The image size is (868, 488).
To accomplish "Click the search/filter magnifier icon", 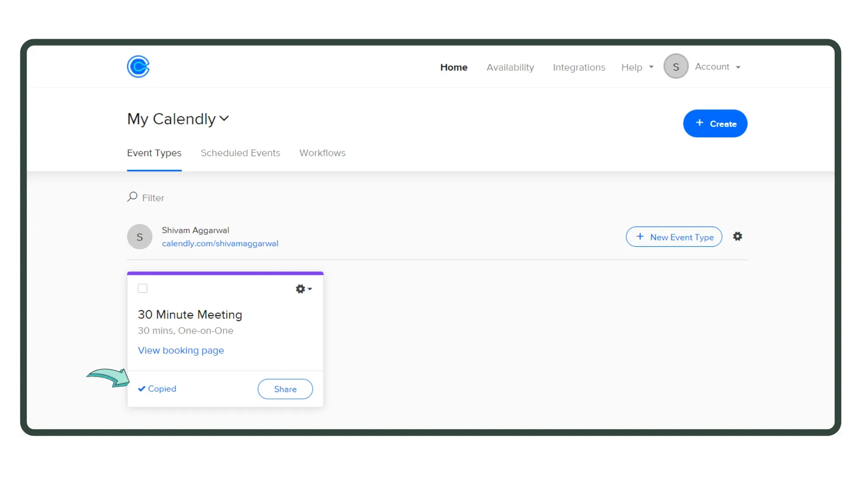I will click(132, 197).
